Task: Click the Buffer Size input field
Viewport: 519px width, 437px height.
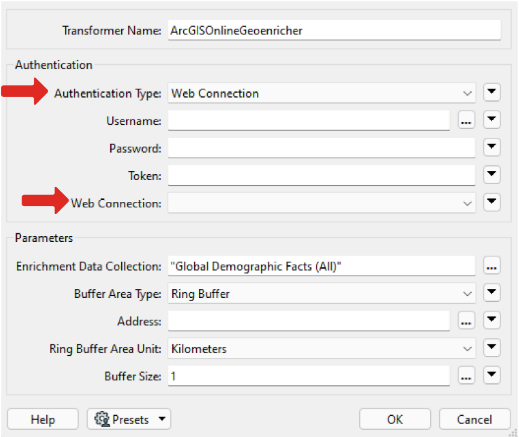Action: click(x=309, y=376)
